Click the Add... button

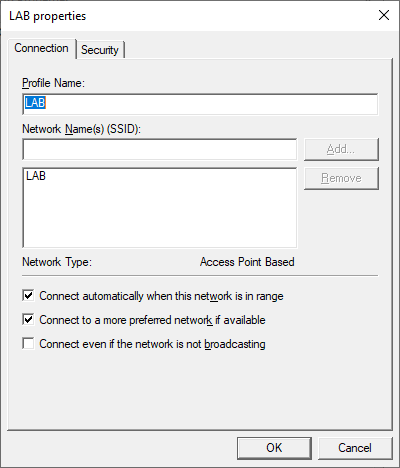click(341, 149)
